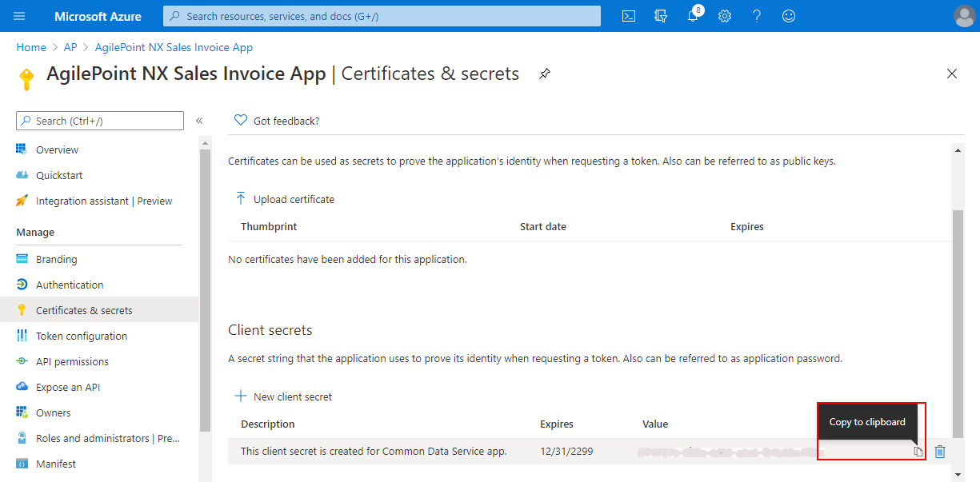
Task: Click the main content vertical scrollbar
Action: point(958,324)
